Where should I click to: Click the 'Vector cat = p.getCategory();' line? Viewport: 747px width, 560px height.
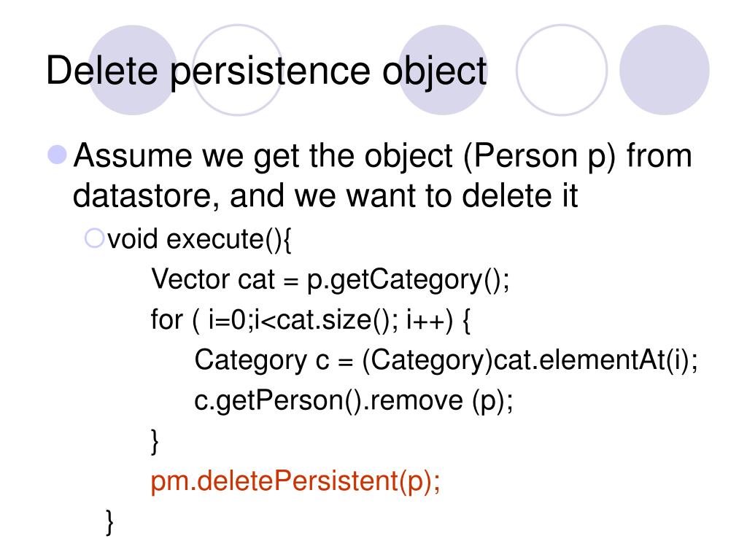[330, 279]
